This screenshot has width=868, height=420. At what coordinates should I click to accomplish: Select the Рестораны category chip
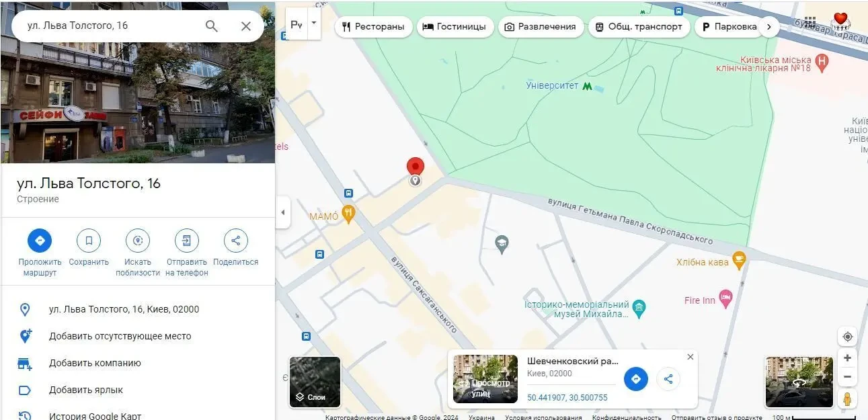373,27
